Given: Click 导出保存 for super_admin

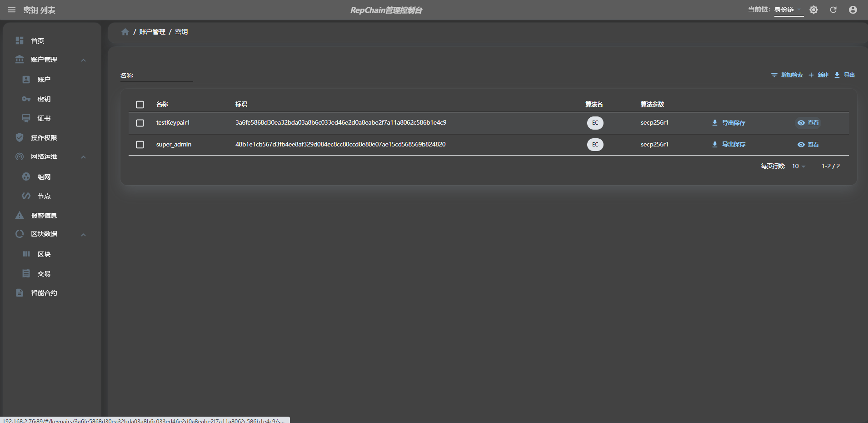Looking at the screenshot, I should coord(728,145).
